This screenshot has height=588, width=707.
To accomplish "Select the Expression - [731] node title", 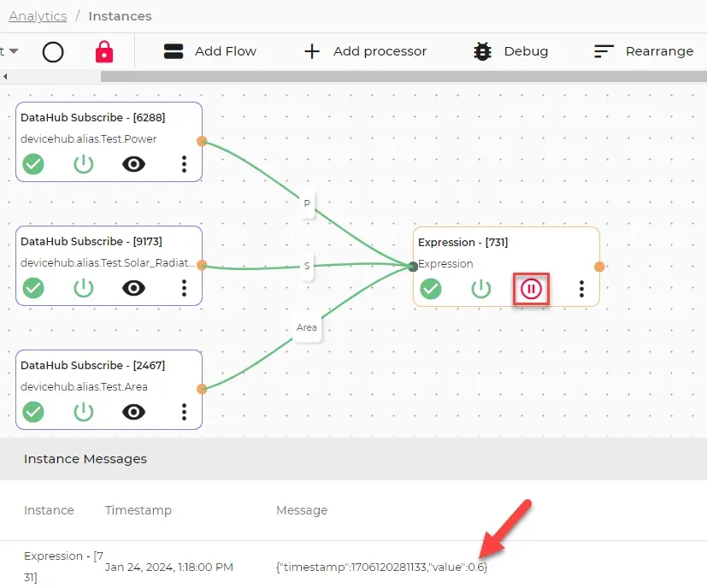I will coord(463,243).
